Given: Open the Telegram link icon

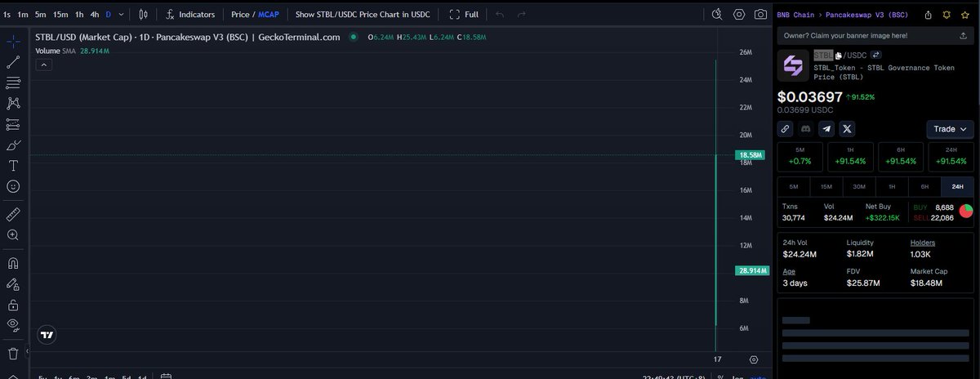Looking at the screenshot, I should click(x=826, y=129).
